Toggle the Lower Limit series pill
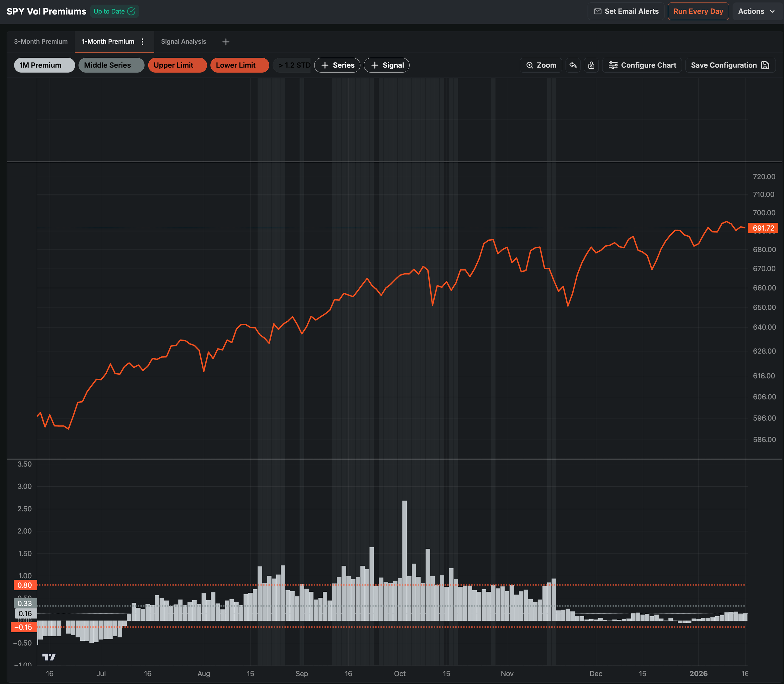 click(x=239, y=65)
